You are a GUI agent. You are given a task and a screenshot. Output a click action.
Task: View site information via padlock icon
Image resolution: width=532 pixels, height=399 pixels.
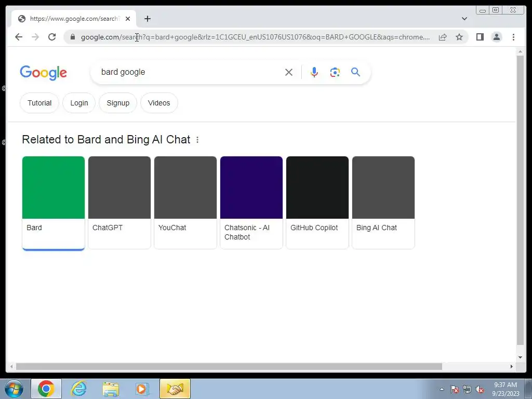coord(73,37)
